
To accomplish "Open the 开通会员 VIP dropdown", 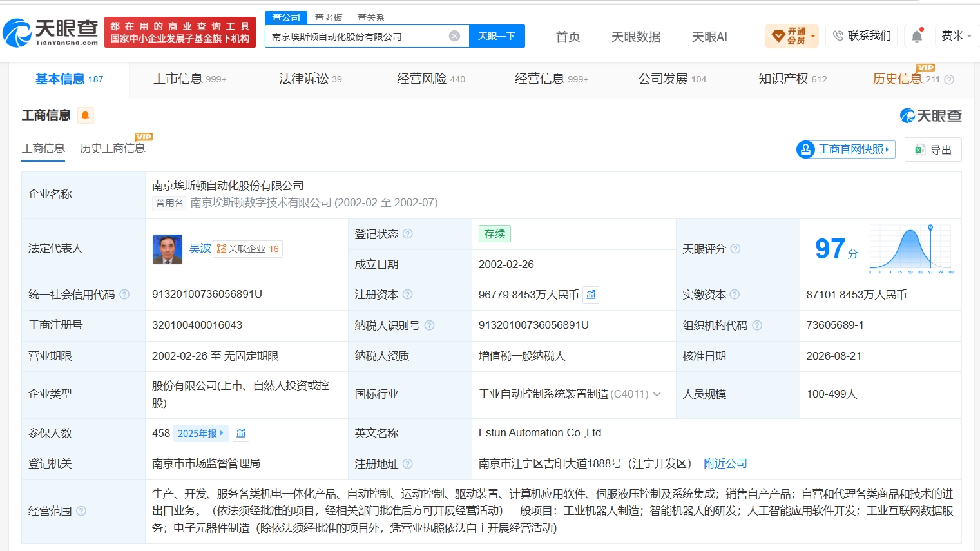I will click(x=791, y=36).
